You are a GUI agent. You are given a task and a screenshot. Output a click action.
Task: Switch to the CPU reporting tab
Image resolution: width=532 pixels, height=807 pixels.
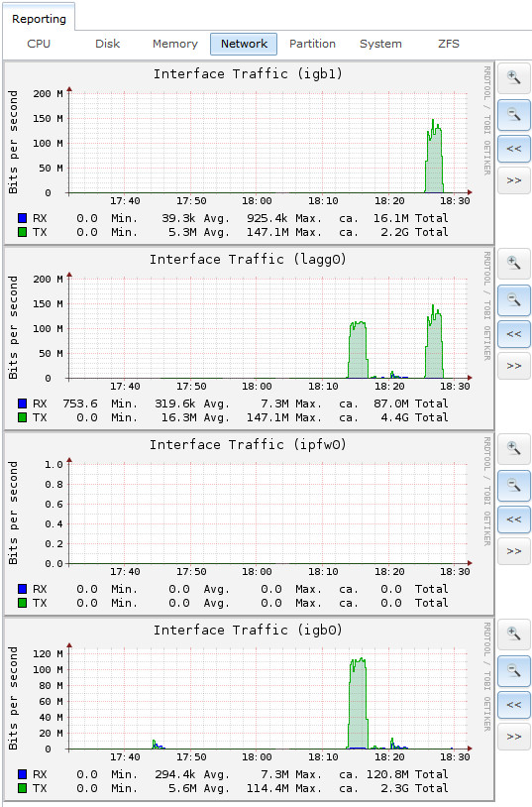coord(39,44)
